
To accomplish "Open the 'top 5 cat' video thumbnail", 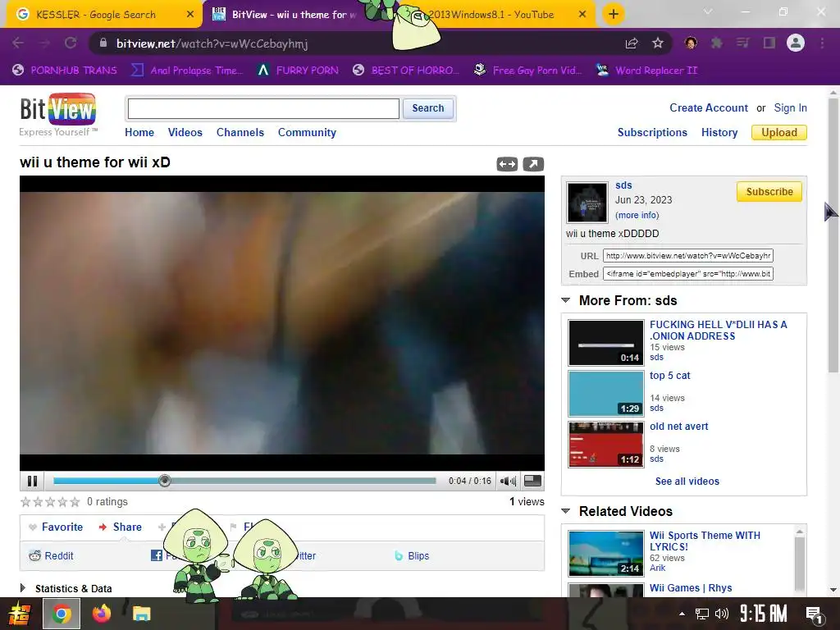I will [606, 394].
